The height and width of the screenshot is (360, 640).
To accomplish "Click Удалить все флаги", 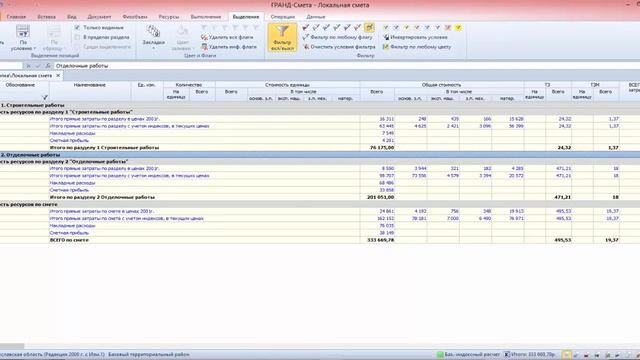I will 227,37.
